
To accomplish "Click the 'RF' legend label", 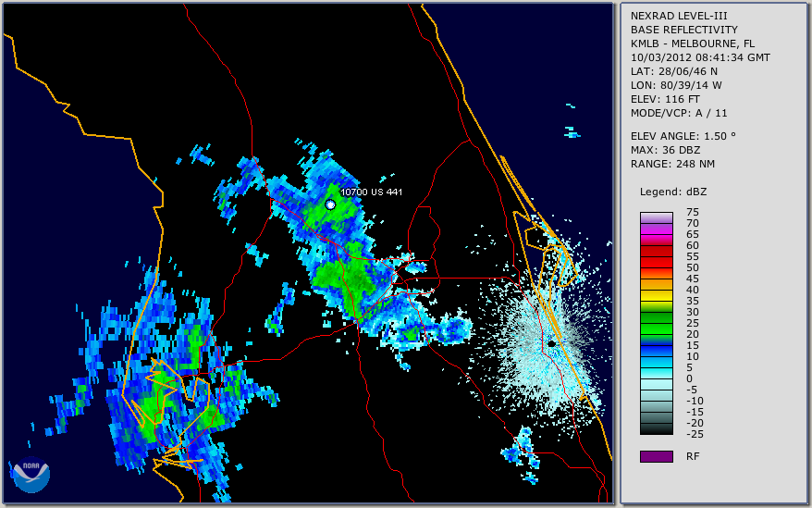I will click(x=693, y=456).
